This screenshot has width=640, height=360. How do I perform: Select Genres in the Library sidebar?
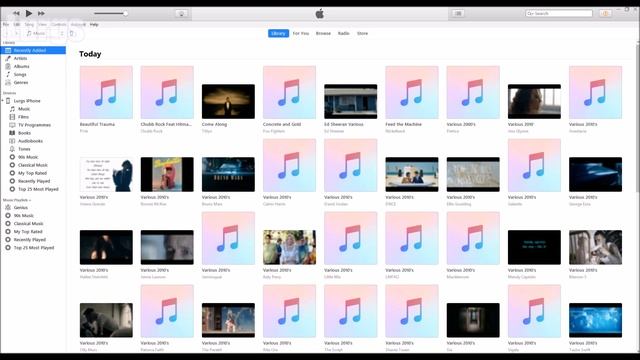(33, 82)
